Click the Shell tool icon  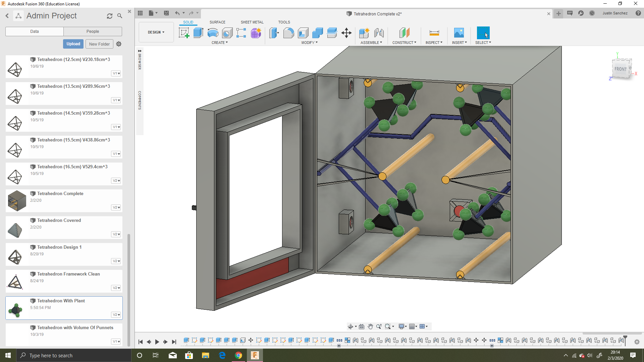tap(303, 33)
